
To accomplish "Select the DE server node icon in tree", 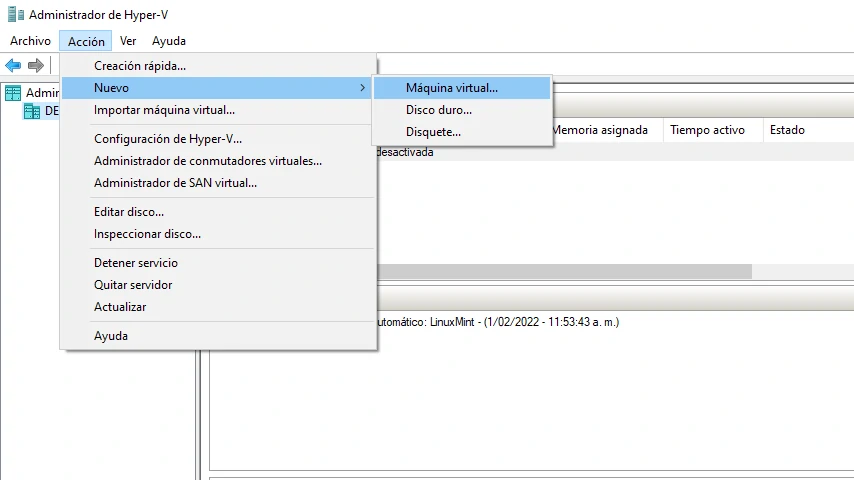I will (32, 111).
